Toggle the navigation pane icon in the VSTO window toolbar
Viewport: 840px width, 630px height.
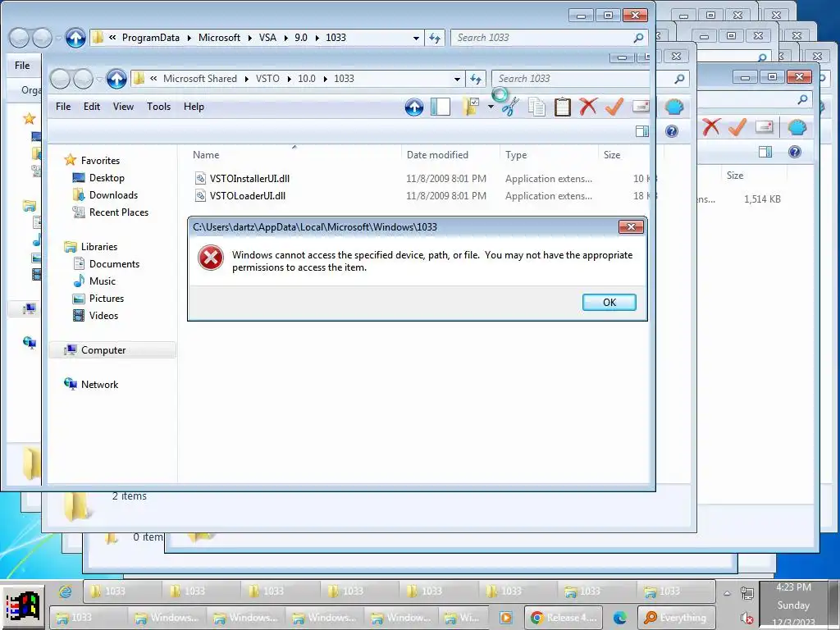click(440, 107)
